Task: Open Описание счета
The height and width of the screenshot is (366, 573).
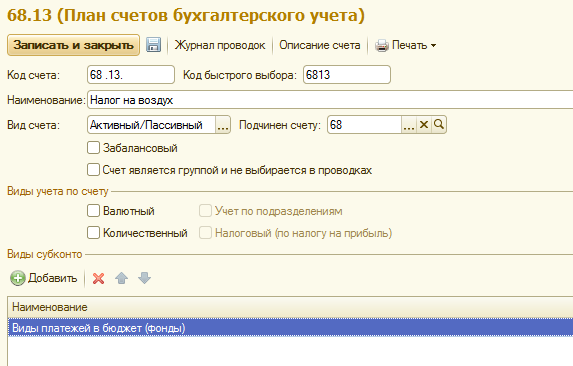Action: click(x=320, y=45)
